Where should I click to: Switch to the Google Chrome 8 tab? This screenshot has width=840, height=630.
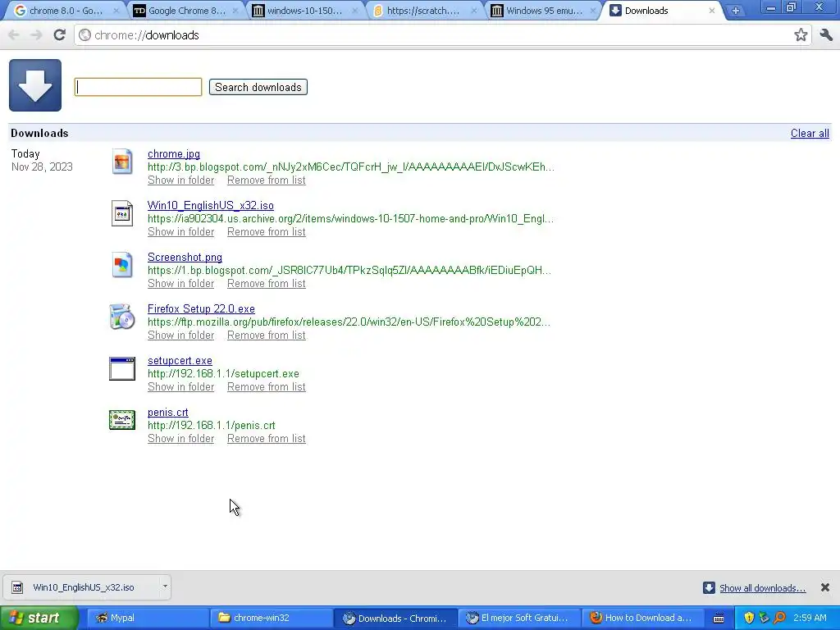click(x=185, y=11)
